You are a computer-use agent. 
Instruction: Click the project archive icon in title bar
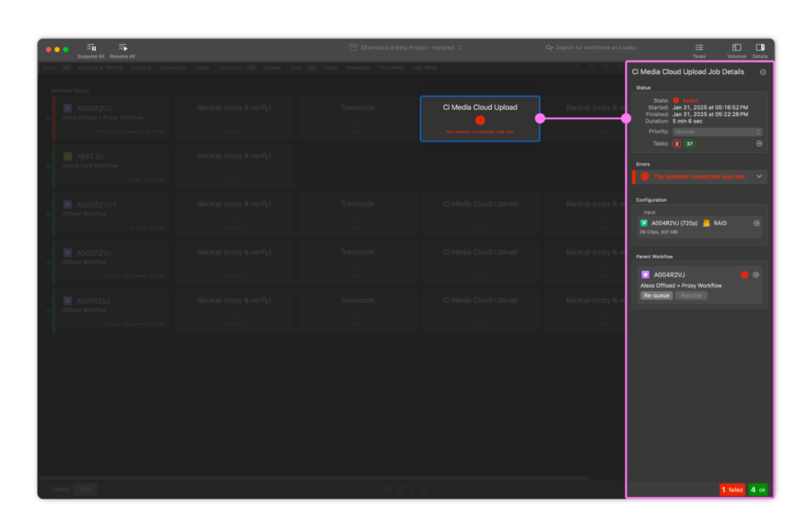pos(353,47)
